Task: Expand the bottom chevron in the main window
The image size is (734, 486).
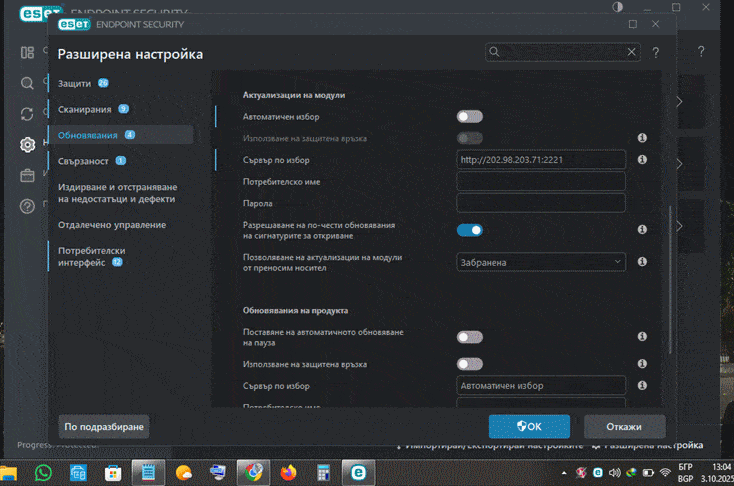Action: click(680, 226)
